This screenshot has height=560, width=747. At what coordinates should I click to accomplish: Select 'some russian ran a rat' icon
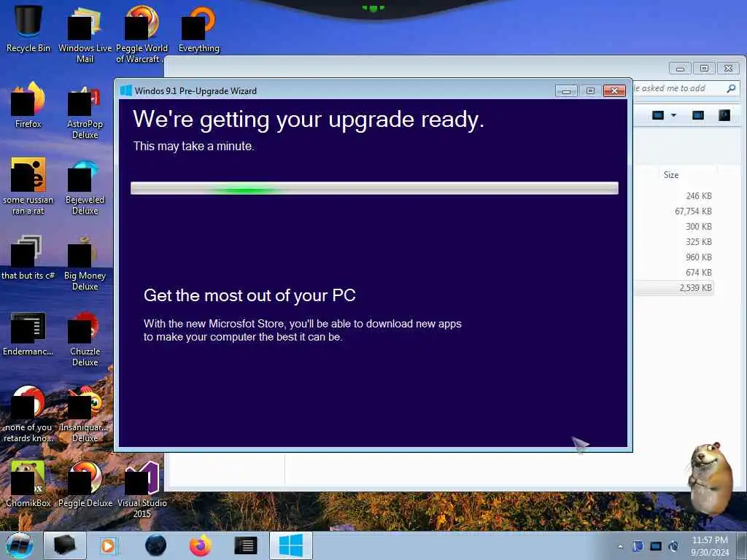tap(28, 186)
